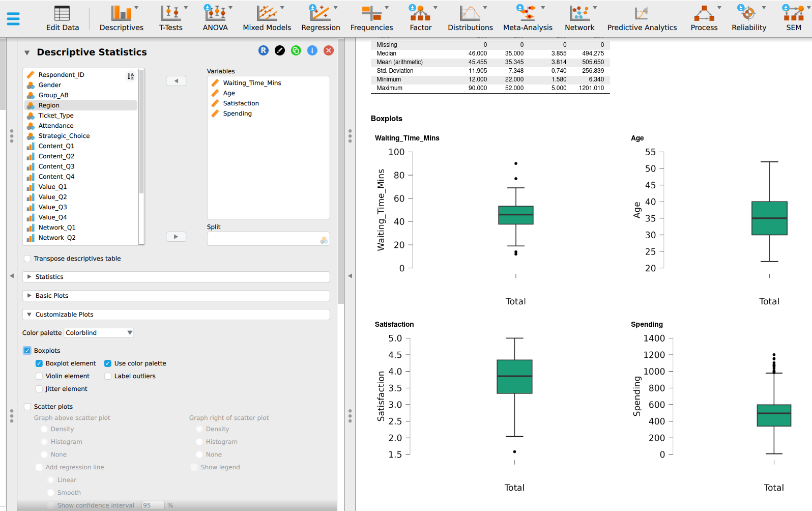Click the black pencil edit-title icon
This screenshot has width=812, height=511.
[x=280, y=50]
